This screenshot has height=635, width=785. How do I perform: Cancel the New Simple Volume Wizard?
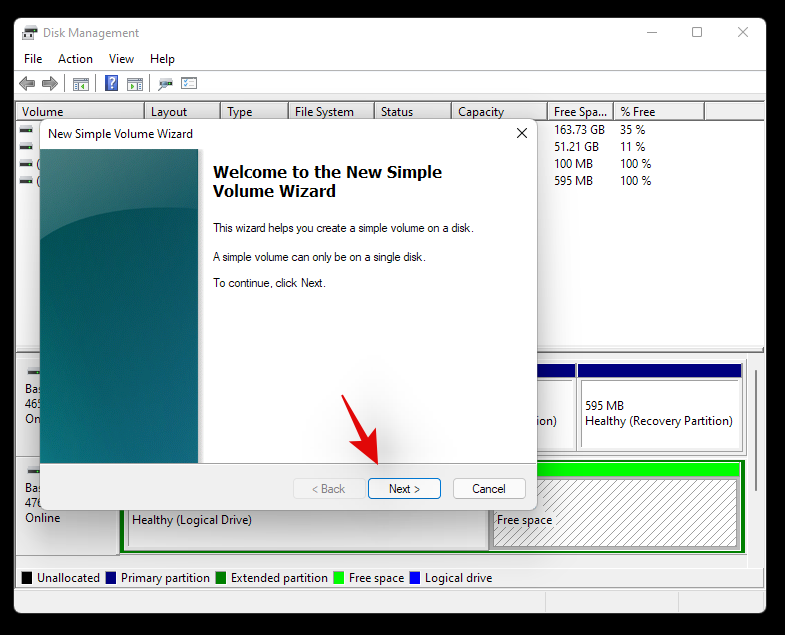pos(489,489)
